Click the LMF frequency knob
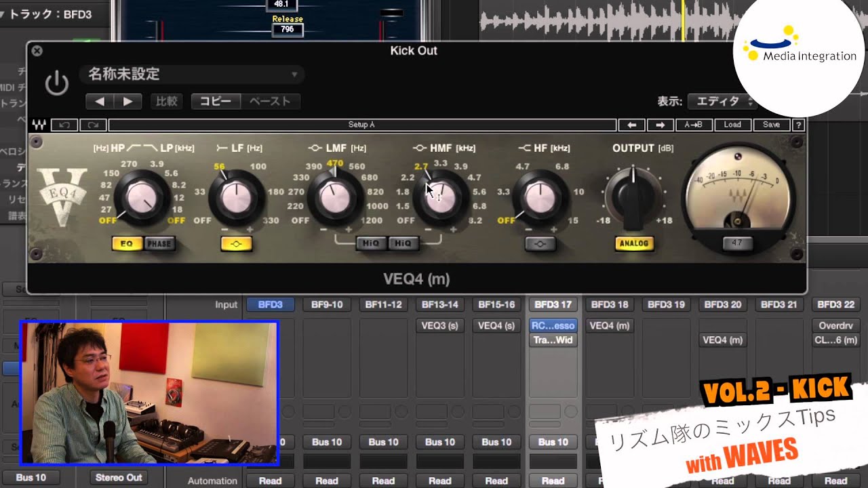The width and height of the screenshot is (868, 488). pos(334,198)
